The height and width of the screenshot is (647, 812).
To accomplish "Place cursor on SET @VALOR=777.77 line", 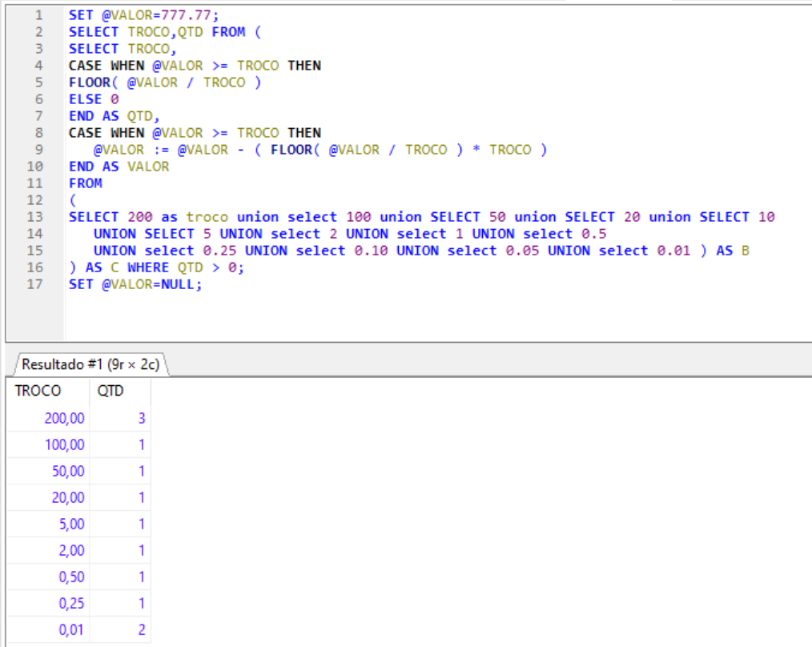I will point(144,15).
